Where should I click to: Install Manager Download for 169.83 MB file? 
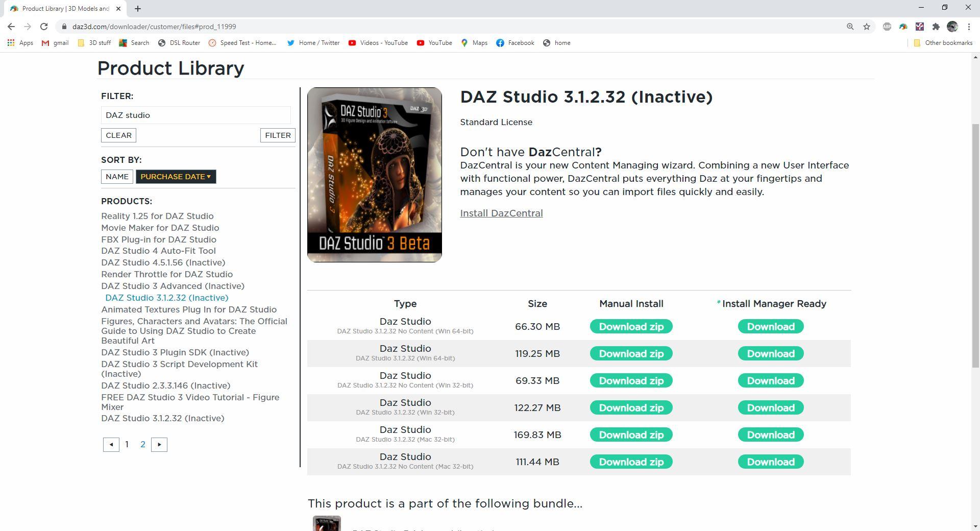(x=771, y=435)
